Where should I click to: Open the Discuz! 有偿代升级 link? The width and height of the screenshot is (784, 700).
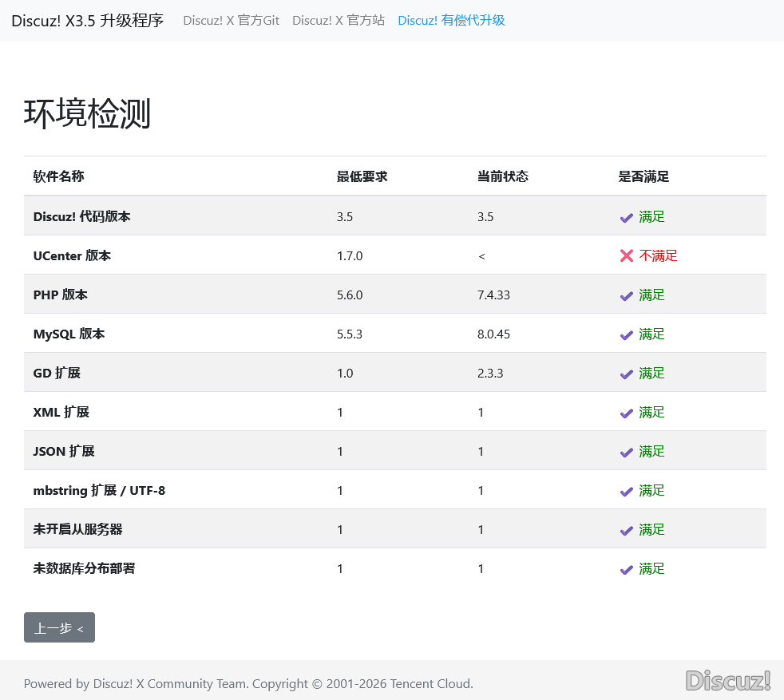451,21
